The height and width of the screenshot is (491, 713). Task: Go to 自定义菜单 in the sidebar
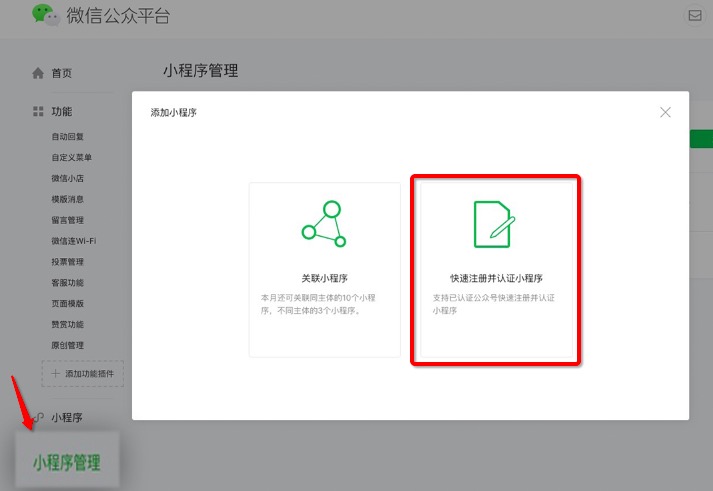72,157
